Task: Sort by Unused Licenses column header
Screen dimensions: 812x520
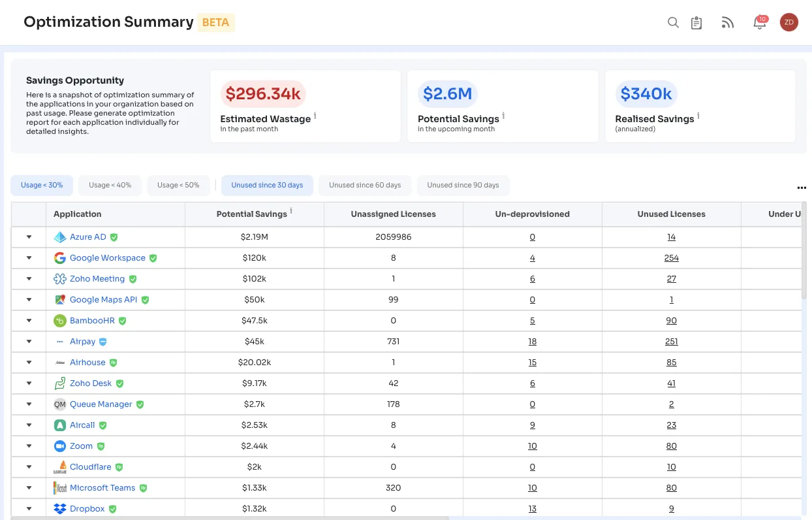Action: 671,214
